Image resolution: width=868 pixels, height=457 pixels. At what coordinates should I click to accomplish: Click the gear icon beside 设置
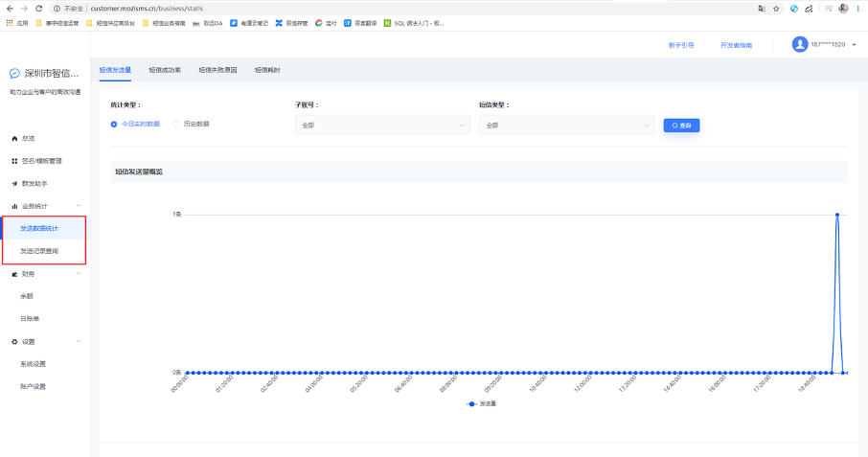14,342
